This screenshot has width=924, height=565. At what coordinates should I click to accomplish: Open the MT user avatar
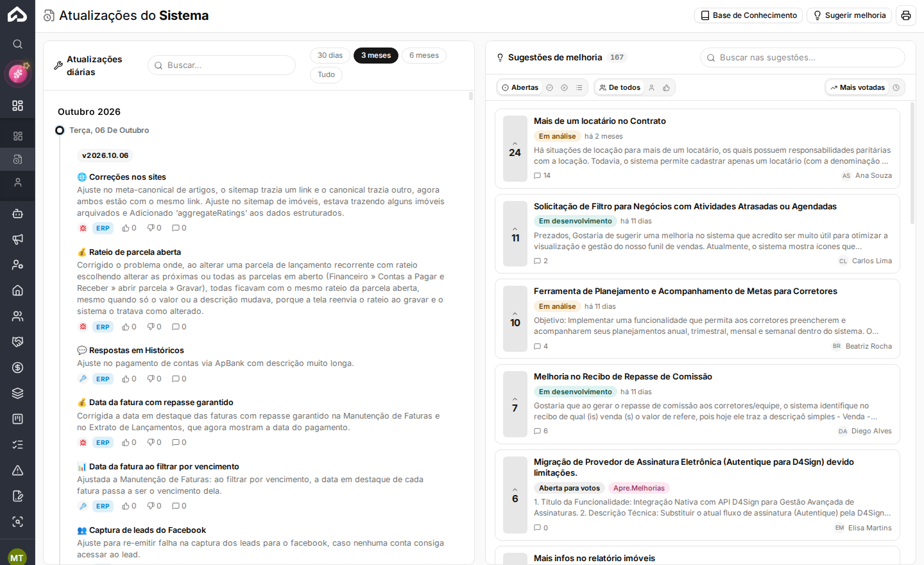[x=17, y=557]
